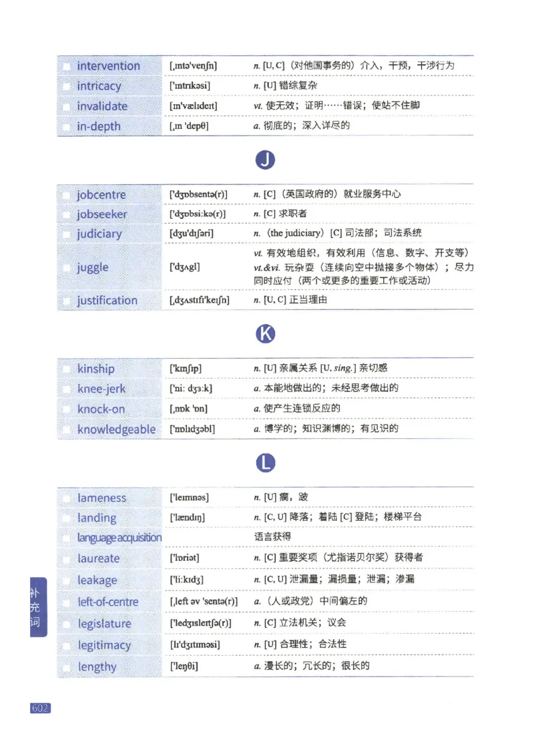This screenshot has width=534, height=756.
Task: Select the K letter circle icon
Action: (266, 334)
